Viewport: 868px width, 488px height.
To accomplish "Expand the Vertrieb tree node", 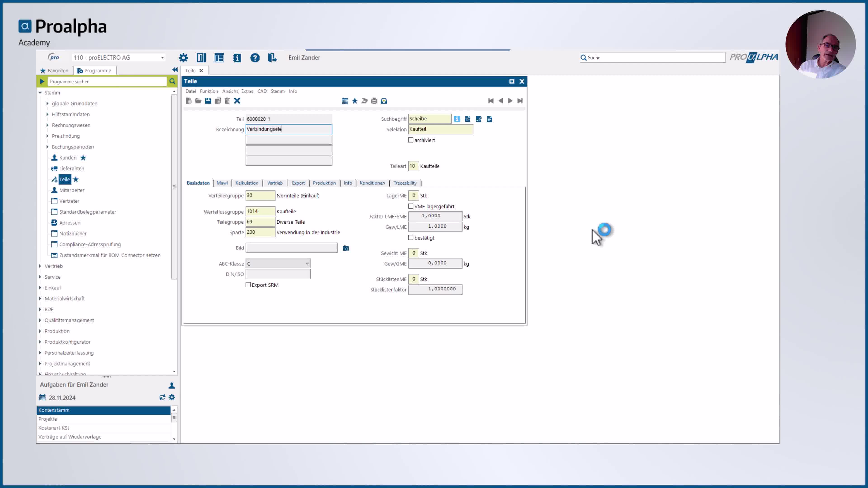I will point(40,266).
